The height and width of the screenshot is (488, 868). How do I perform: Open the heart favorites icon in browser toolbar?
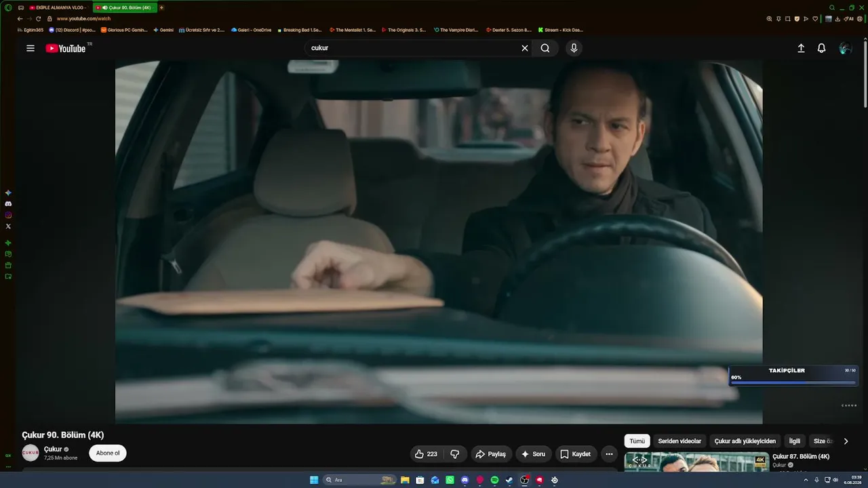click(x=815, y=19)
